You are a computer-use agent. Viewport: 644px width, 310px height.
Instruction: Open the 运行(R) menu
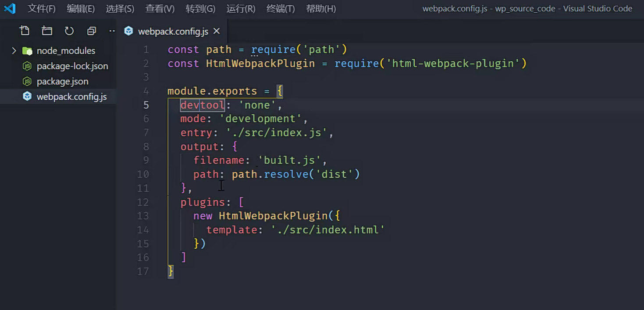[x=241, y=9]
